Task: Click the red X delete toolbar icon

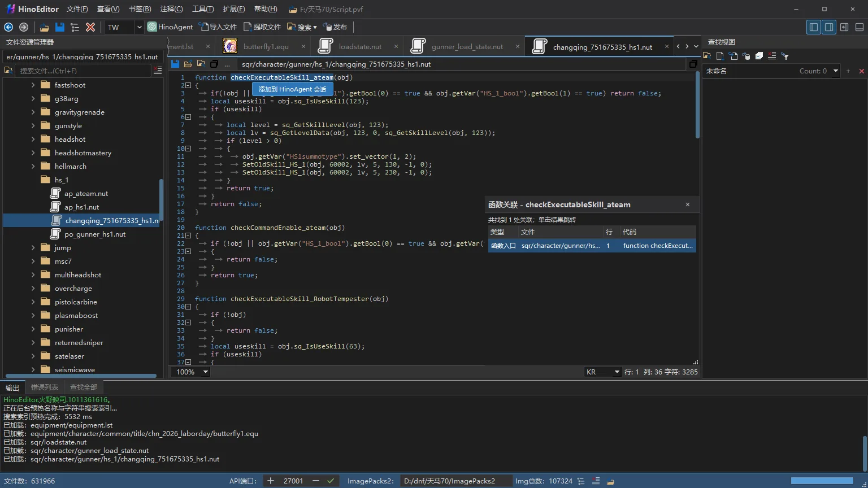Action: coord(90,27)
